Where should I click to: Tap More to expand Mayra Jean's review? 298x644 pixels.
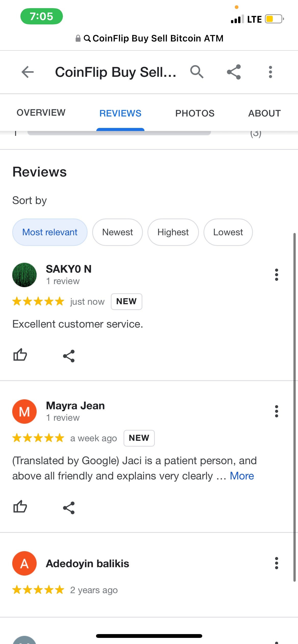pos(241,476)
